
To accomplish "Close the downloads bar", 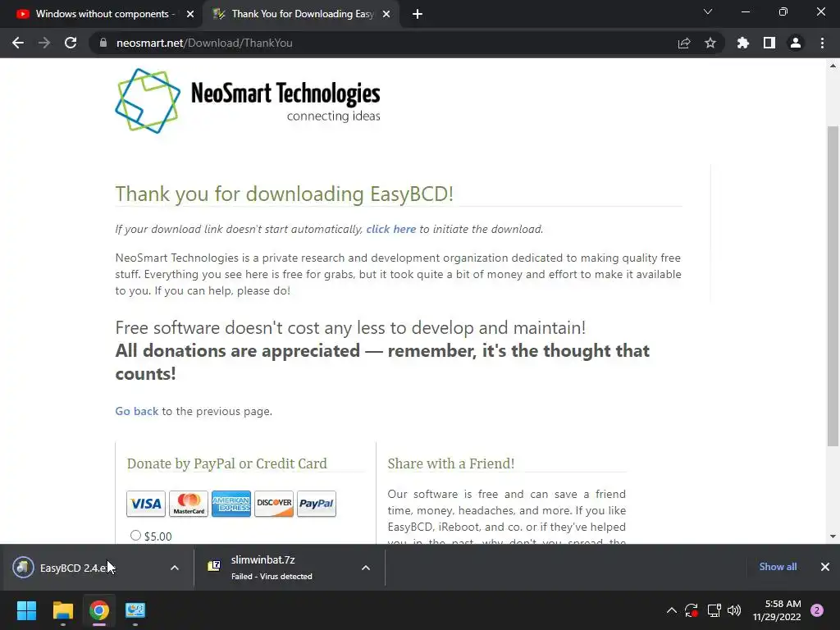I will pyautogui.click(x=825, y=567).
